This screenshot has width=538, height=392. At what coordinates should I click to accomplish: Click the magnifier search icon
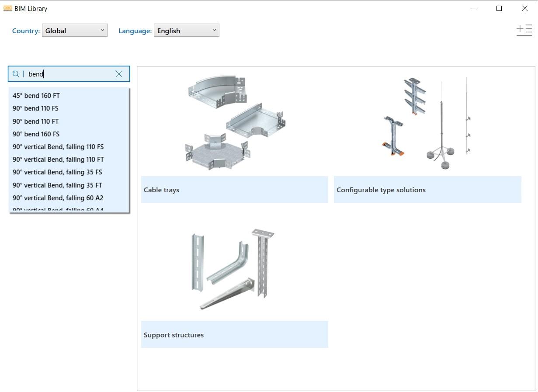(16, 74)
